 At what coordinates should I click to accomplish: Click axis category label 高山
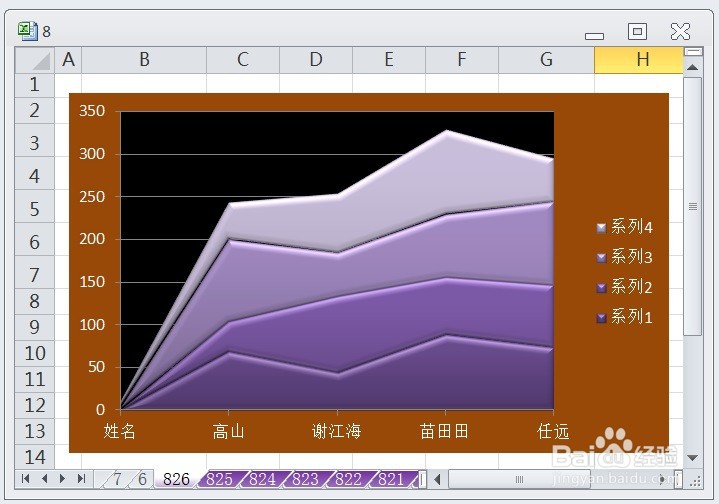pyautogui.click(x=228, y=431)
